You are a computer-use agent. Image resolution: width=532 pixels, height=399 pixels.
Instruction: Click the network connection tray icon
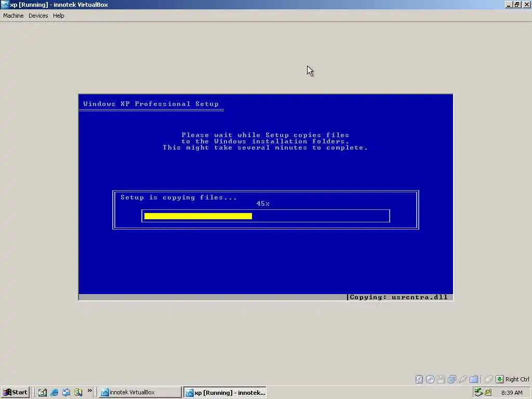pyautogui.click(x=478, y=392)
